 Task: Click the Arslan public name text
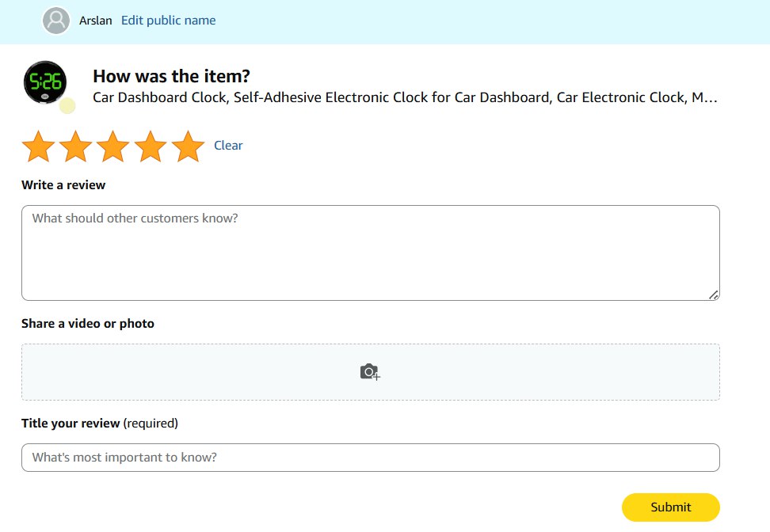(x=96, y=21)
